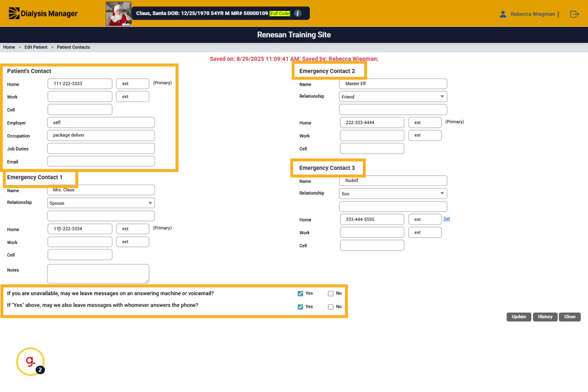Image resolution: width=588 pixels, height=392 pixels.
Task: Click the user profile icon beside Rebecca Wiegman
Action: (503, 14)
